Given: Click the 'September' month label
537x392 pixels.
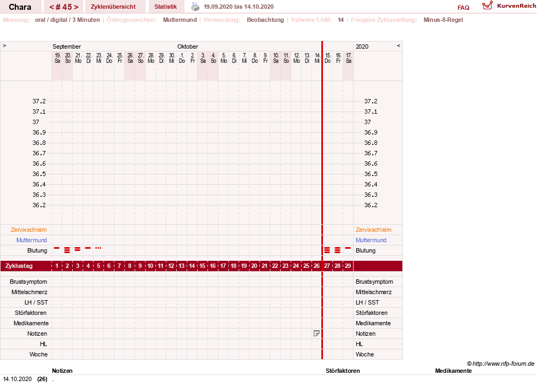Looking at the screenshot, I should [66, 46].
